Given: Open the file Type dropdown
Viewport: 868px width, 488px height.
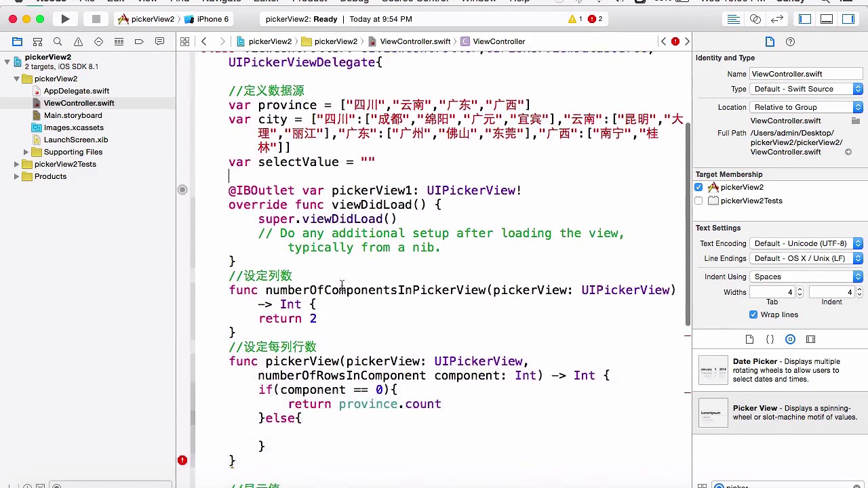Looking at the screenshot, I should pyautogui.click(x=806, y=89).
